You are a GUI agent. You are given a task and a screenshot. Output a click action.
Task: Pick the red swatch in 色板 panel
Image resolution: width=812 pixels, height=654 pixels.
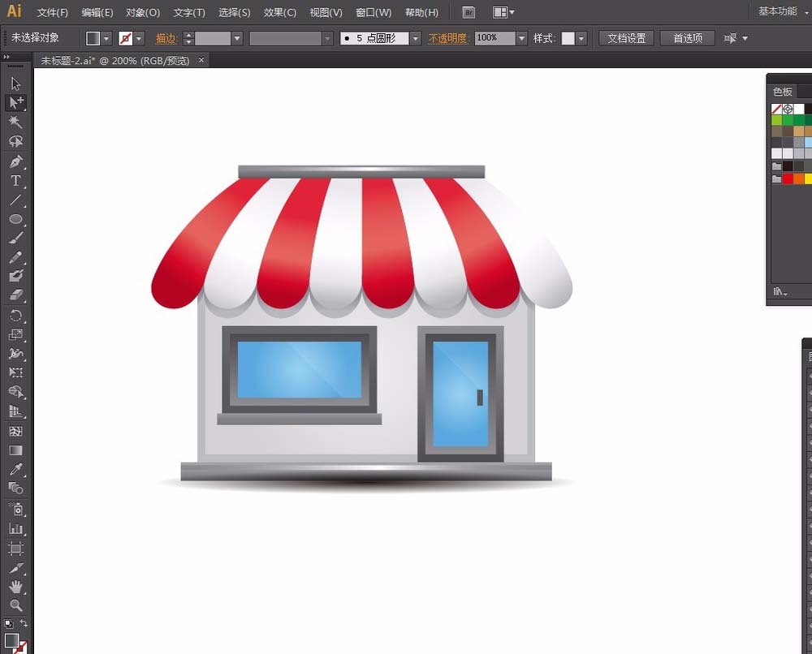[788, 179]
